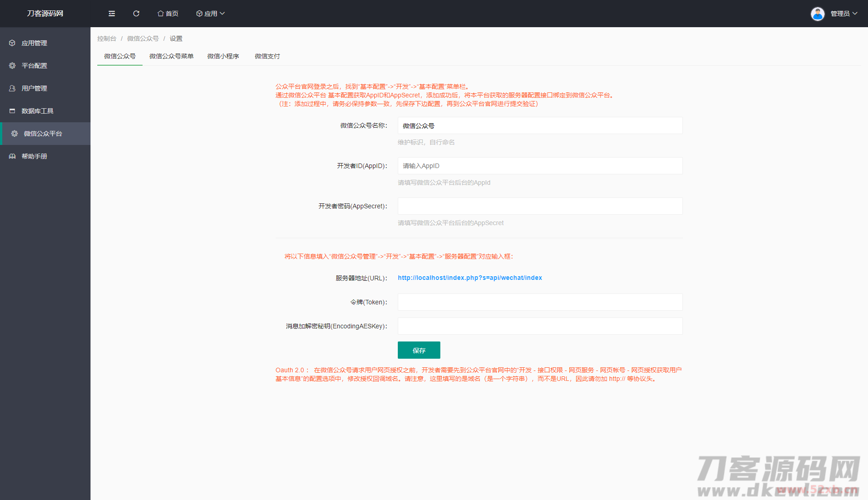Switch to the 微信支付 tab
This screenshot has width=868, height=500.
(x=267, y=56)
